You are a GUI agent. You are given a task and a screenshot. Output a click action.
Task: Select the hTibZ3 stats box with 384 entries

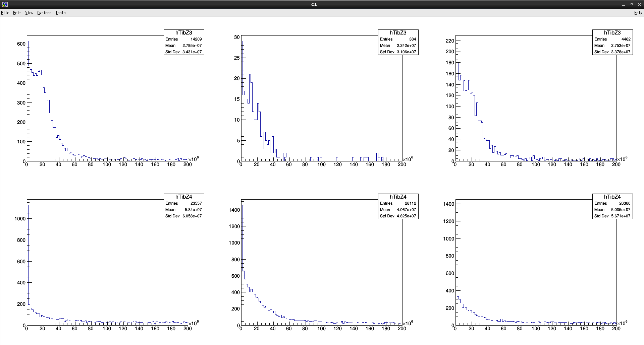coord(398,42)
